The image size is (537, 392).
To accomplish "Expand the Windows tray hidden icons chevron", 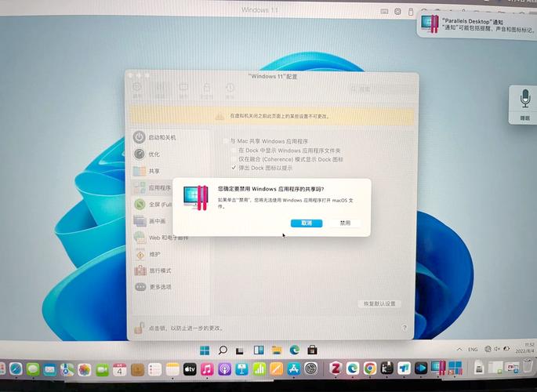I will (x=459, y=349).
